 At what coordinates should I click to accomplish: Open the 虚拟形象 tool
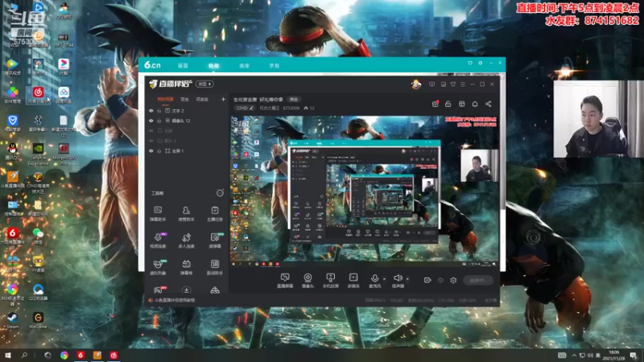158,267
